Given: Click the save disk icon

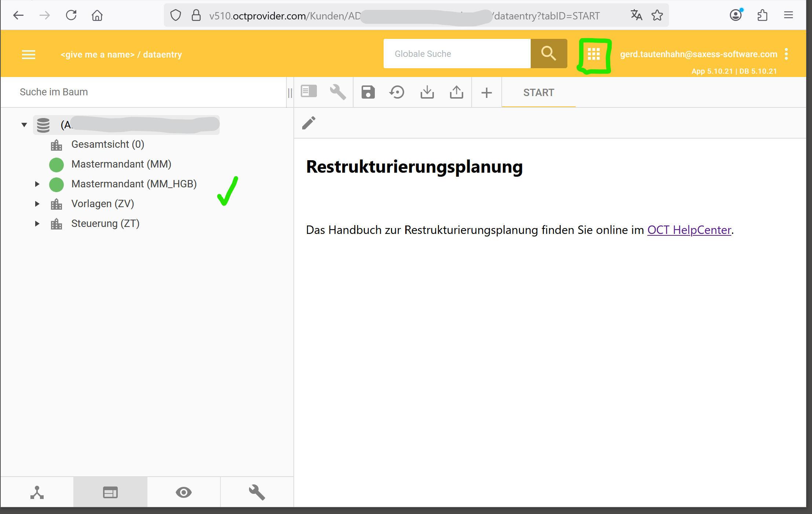Looking at the screenshot, I should (368, 92).
